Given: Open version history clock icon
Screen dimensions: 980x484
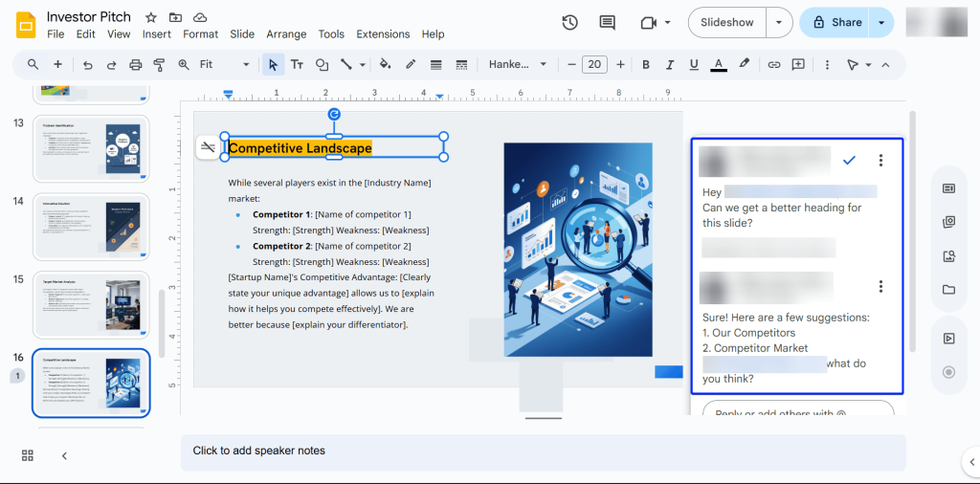Looking at the screenshot, I should (570, 23).
